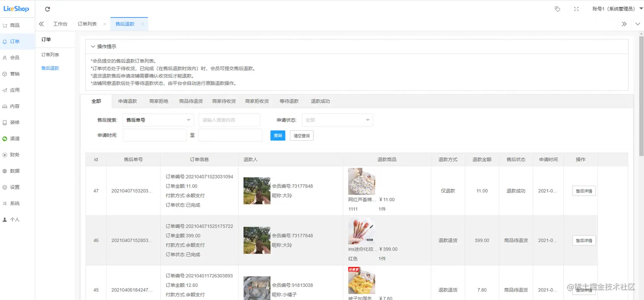Click the 退款金额 column header
644x300 pixels.
(x=482, y=159)
